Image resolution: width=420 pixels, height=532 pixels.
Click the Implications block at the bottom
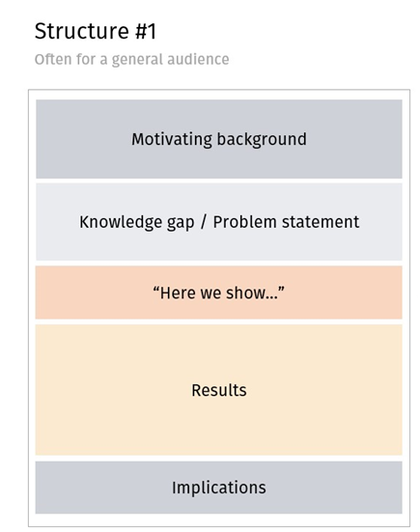point(219,488)
